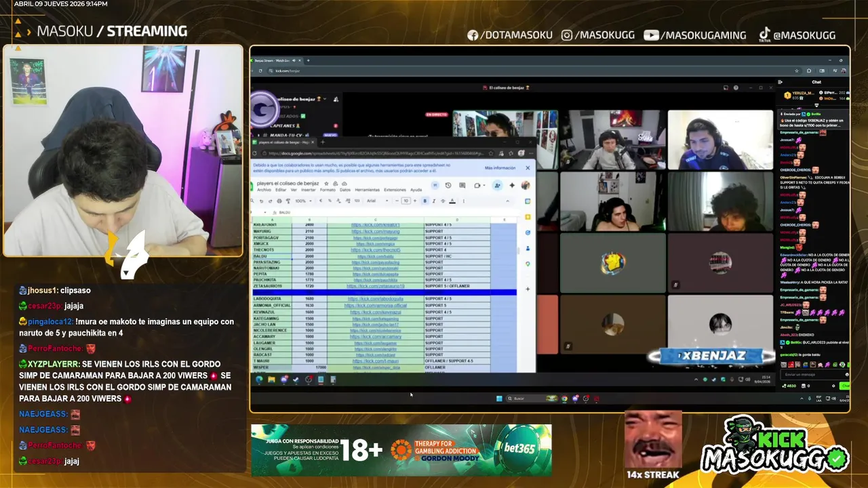The width and height of the screenshot is (868, 488).
Task: Open the kick.com/labodoquita link
Action: click(376, 299)
